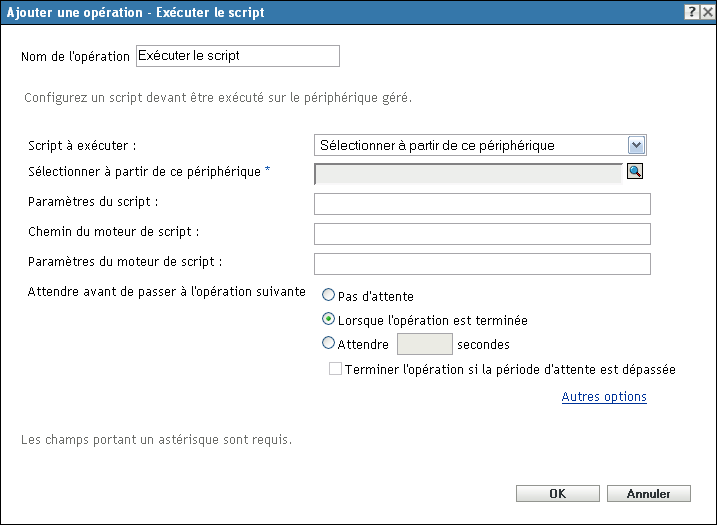Close the Ajouter une opération dialog

click(707, 12)
